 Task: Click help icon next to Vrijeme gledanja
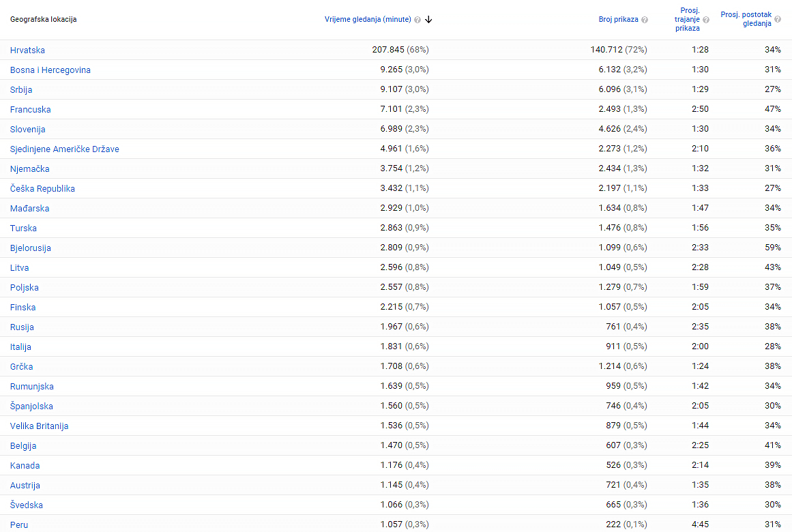point(417,20)
